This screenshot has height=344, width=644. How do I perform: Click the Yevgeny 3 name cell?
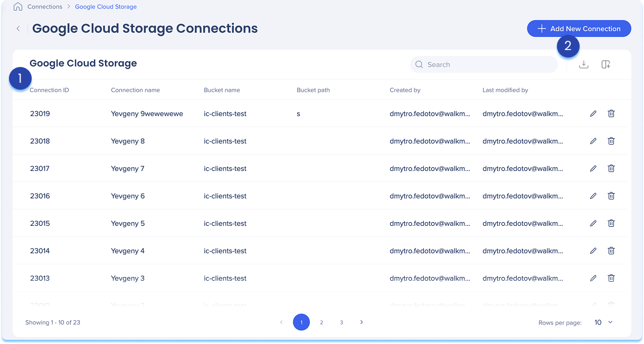tap(128, 278)
